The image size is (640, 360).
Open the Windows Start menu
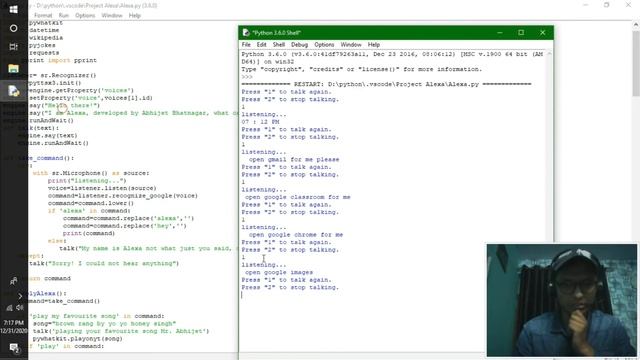(x=13, y=9)
